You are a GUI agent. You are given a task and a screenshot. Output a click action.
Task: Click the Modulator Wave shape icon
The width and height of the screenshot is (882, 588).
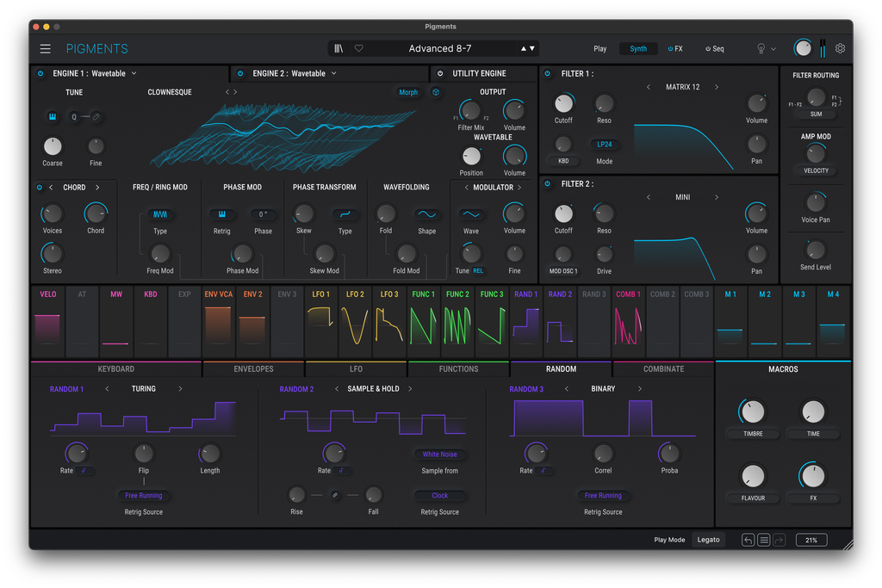click(x=471, y=214)
